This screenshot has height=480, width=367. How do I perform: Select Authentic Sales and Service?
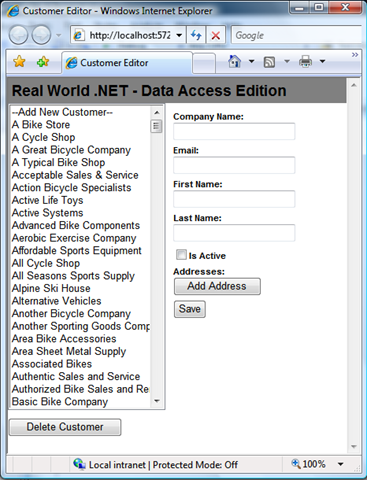[x=80, y=376]
